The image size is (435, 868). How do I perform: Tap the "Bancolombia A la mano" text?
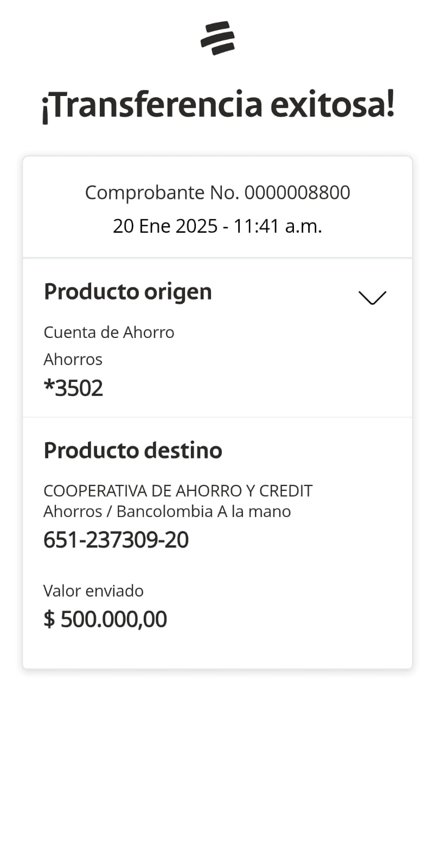click(x=204, y=512)
